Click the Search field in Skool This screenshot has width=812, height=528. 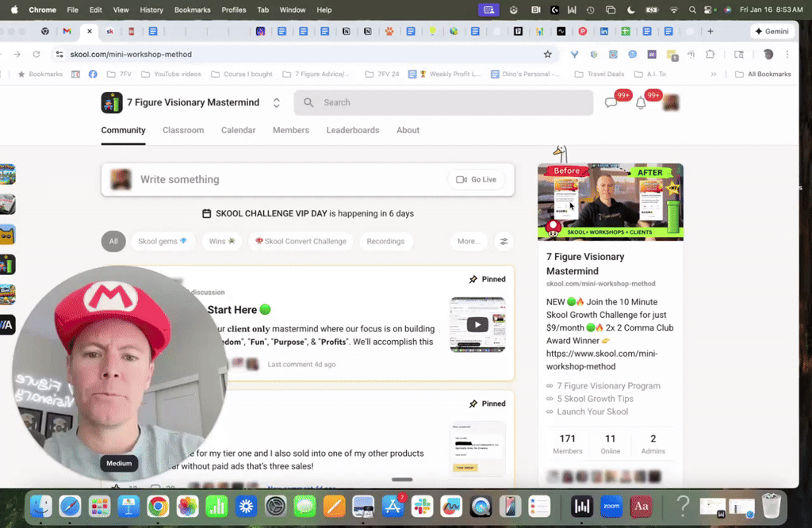click(443, 102)
